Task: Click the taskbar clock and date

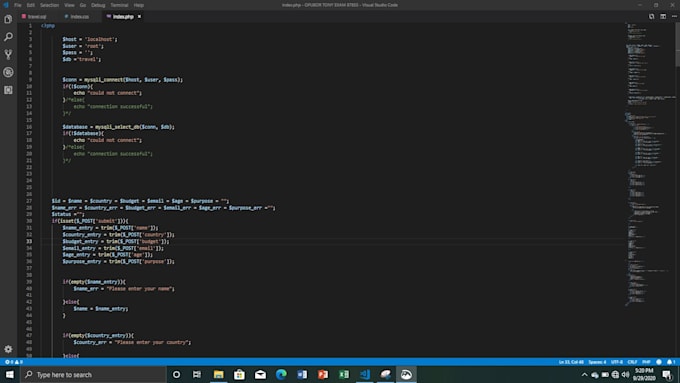Action: [x=644, y=375]
